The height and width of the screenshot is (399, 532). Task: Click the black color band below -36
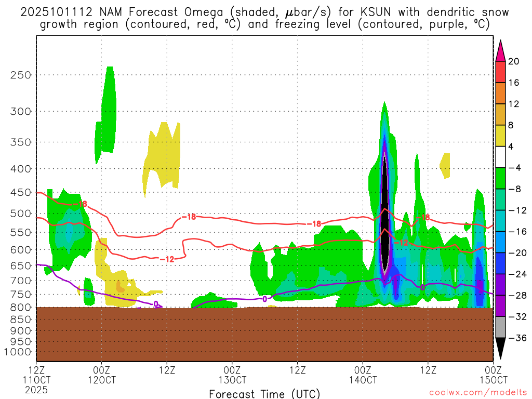(x=500, y=349)
